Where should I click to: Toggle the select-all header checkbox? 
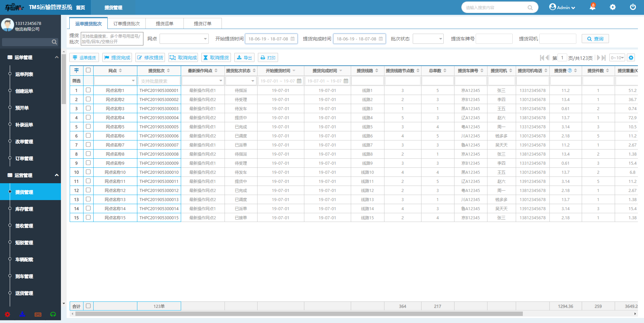coord(88,70)
